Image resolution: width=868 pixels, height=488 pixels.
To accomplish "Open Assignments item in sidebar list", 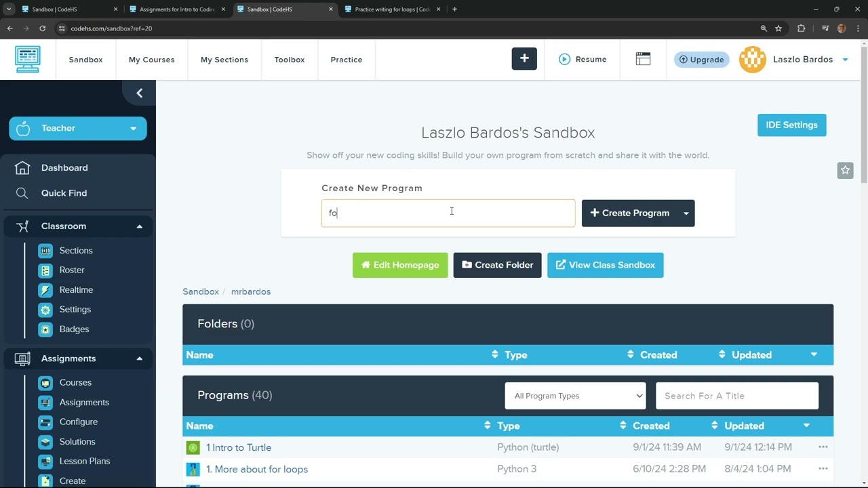I will pos(84,402).
